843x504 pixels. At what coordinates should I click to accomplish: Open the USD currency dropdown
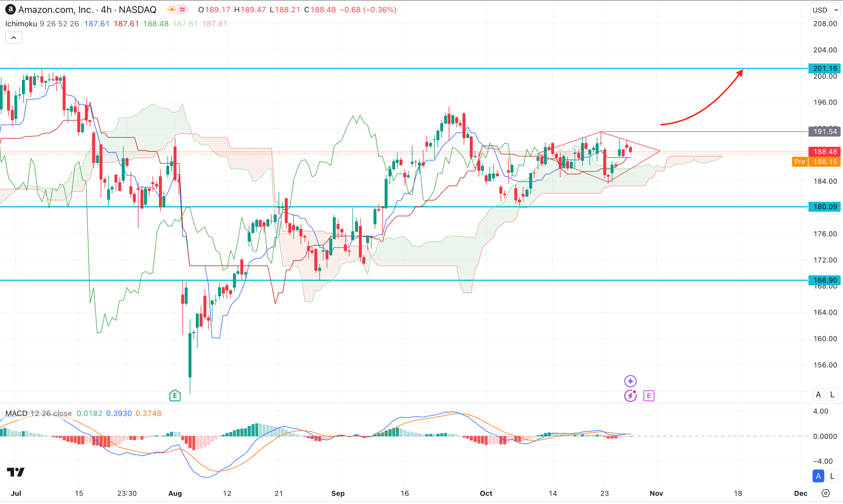[825, 10]
